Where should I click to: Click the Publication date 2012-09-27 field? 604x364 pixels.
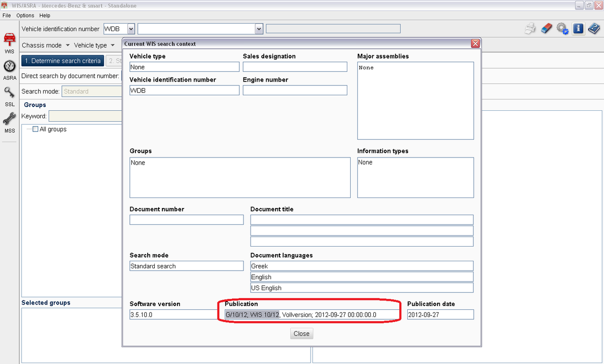(x=440, y=314)
